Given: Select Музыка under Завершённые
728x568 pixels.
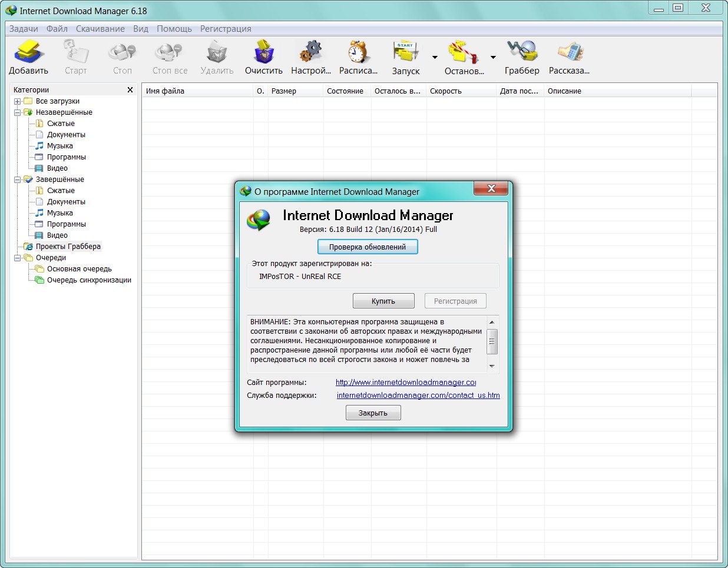Looking at the screenshot, I should tap(60, 213).
